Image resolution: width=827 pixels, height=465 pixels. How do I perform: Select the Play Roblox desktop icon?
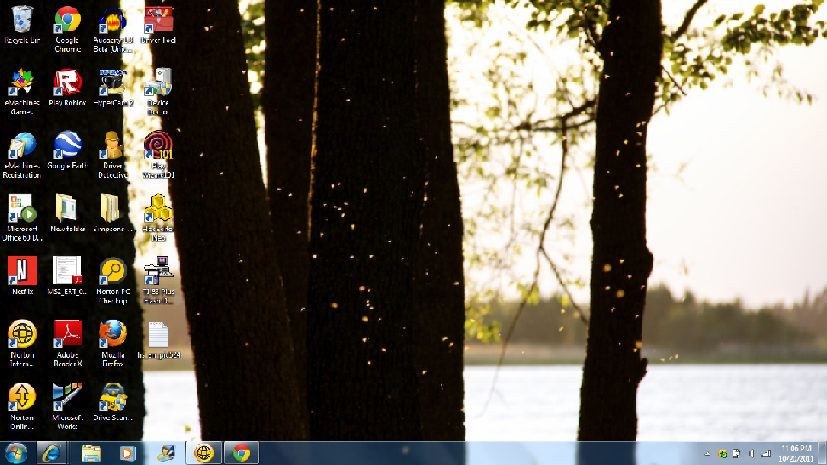coord(67,83)
